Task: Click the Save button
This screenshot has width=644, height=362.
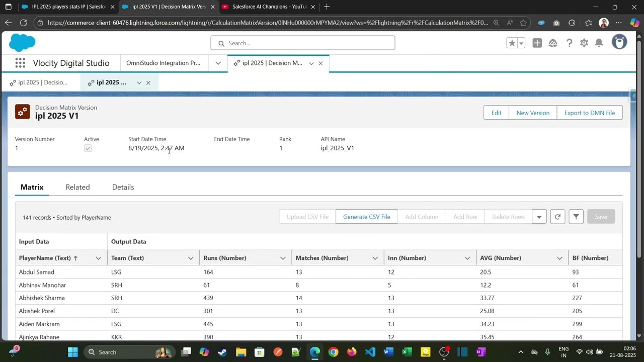Action: (x=601, y=217)
